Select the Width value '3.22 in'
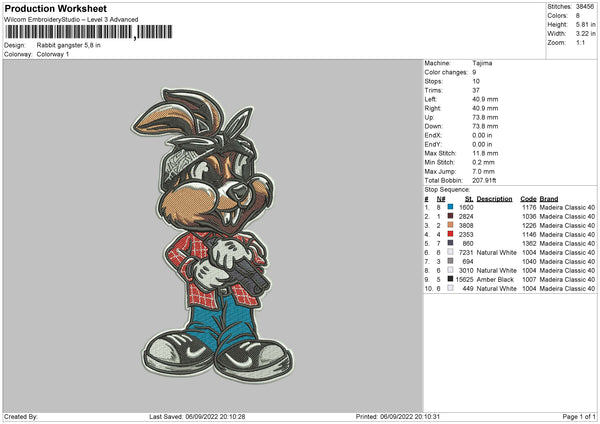 tap(585, 34)
